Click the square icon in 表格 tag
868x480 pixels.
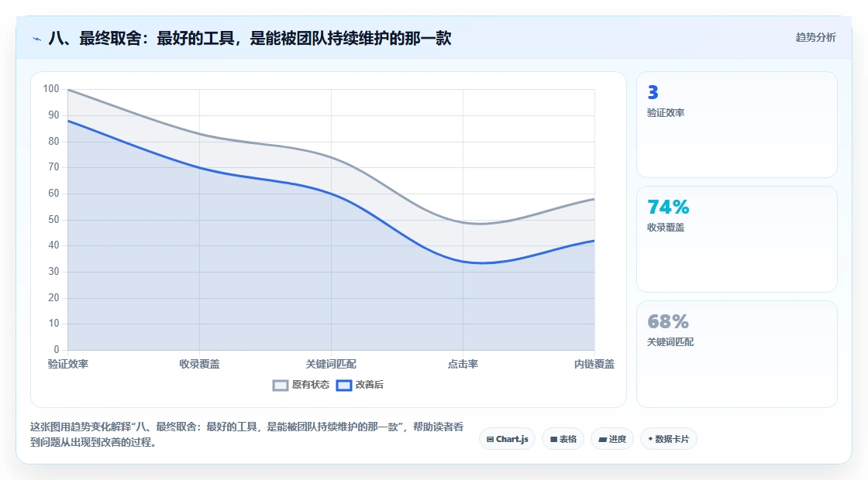pyautogui.click(x=553, y=440)
